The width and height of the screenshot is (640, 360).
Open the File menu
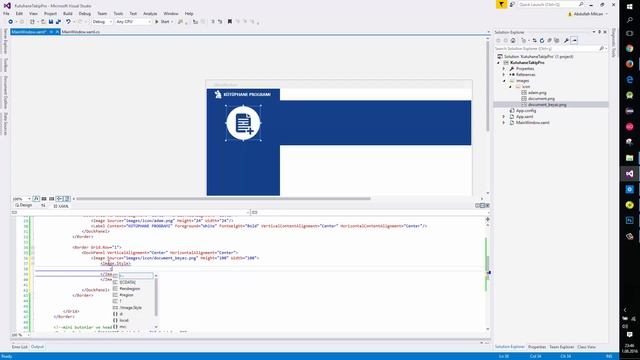6,13
